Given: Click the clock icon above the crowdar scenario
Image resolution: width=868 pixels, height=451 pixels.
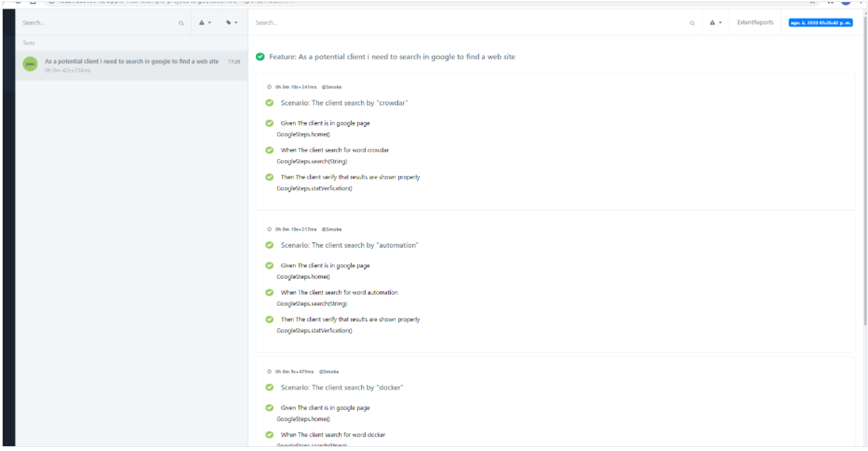Looking at the screenshot, I should coord(270,87).
